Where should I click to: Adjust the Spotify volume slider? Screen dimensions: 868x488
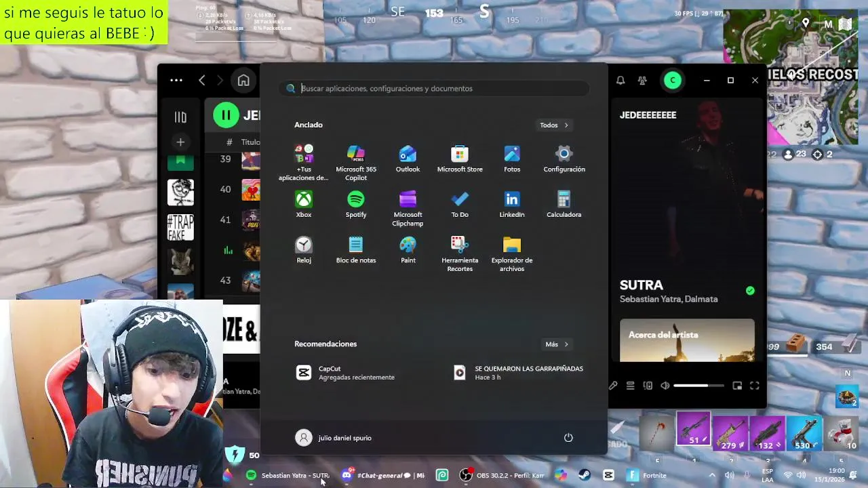tap(698, 386)
